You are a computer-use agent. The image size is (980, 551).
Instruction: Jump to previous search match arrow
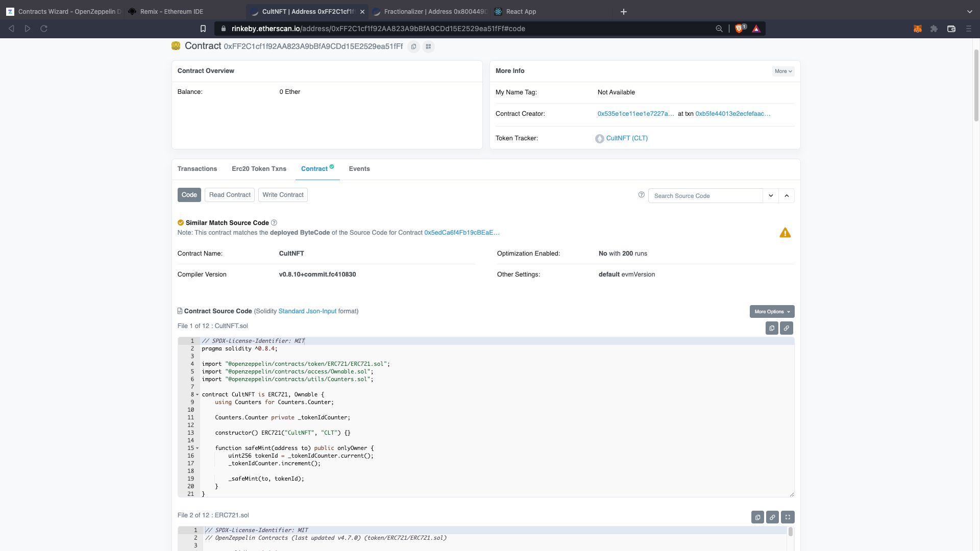(x=787, y=195)
